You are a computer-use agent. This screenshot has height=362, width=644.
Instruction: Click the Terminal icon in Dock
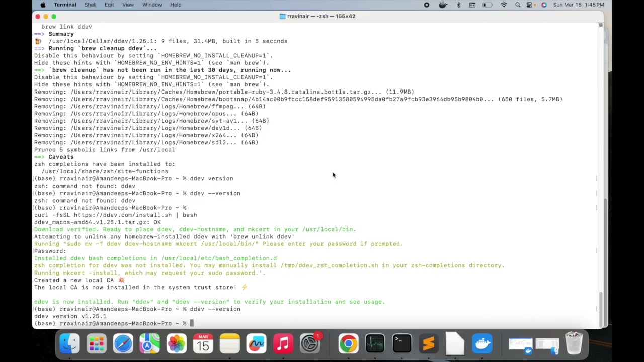[x=401, y=344]
